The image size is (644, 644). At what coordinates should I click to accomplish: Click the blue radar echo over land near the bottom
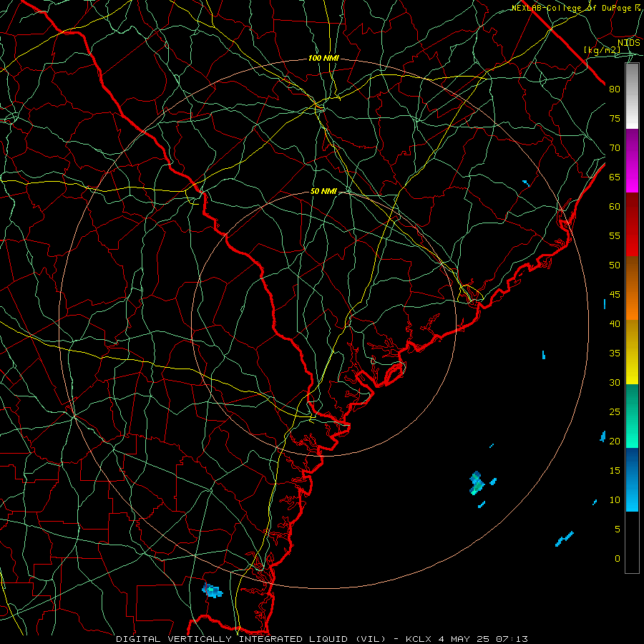coord(212,590)
